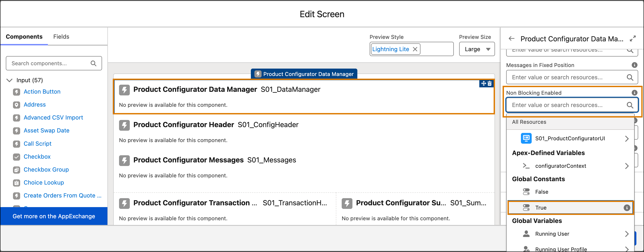The image size is (644, 252).
Task: Switch to the Fields tab
Action: (x=61, y=37)
